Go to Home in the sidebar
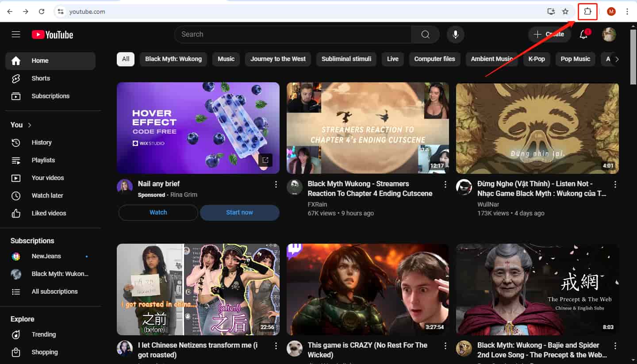This screenshot has width=637, height=364. 50,61
